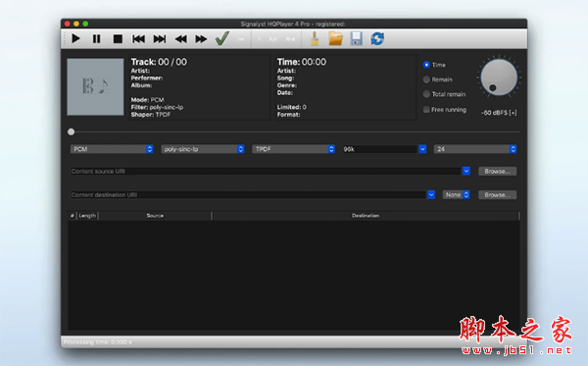Start playback with the Play button
This screenshot has width=588, height=366.
pyautogui.click(x=75, y=38)
